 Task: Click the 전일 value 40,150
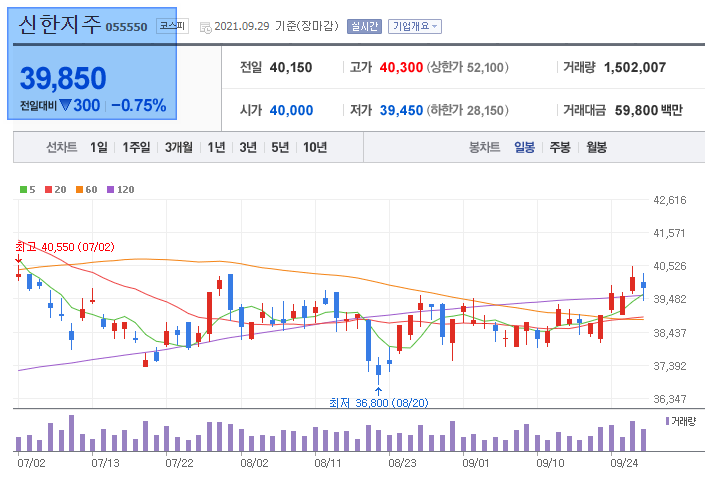click(x=291, y=67)
